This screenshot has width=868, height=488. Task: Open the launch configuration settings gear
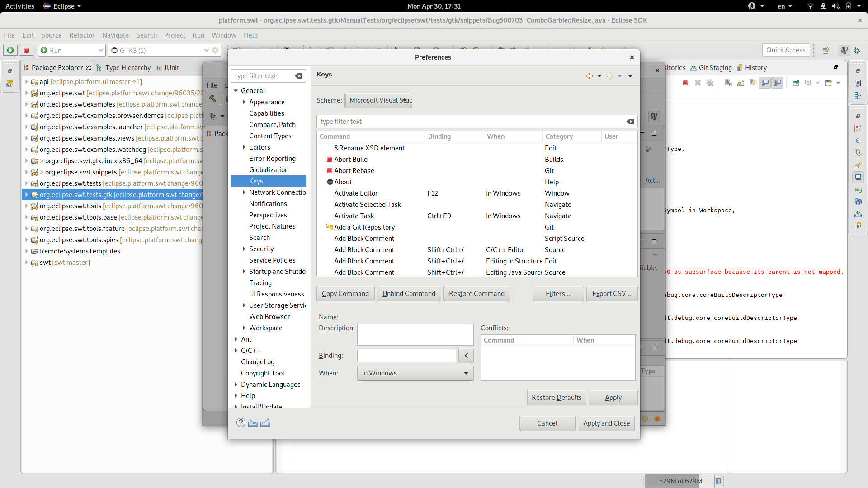(x=215, y=50)
